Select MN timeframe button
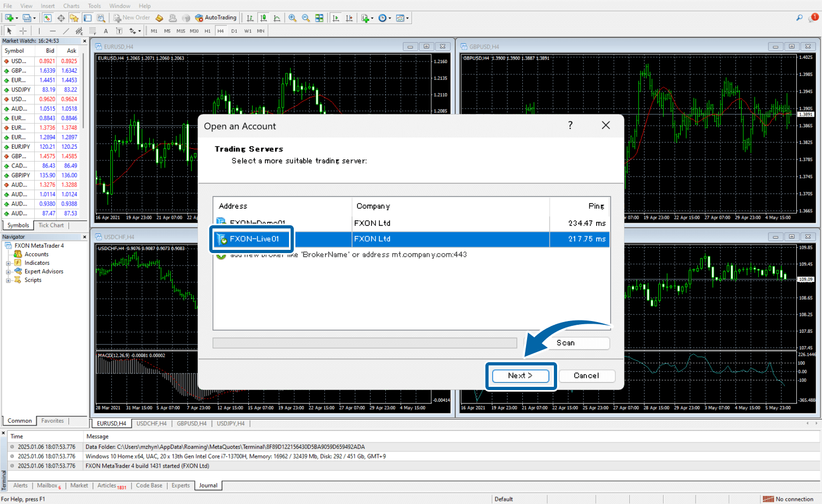The width and height of the screenshot is (822, 504). point(261,31)
